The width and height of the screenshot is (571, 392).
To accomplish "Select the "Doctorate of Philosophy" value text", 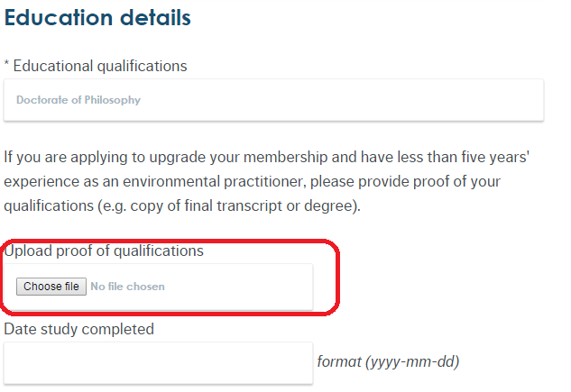I will [x=78, y=100].
